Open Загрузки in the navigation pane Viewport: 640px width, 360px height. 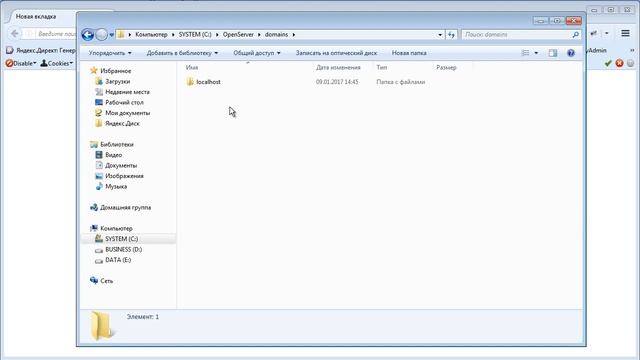tap(118, 82)
